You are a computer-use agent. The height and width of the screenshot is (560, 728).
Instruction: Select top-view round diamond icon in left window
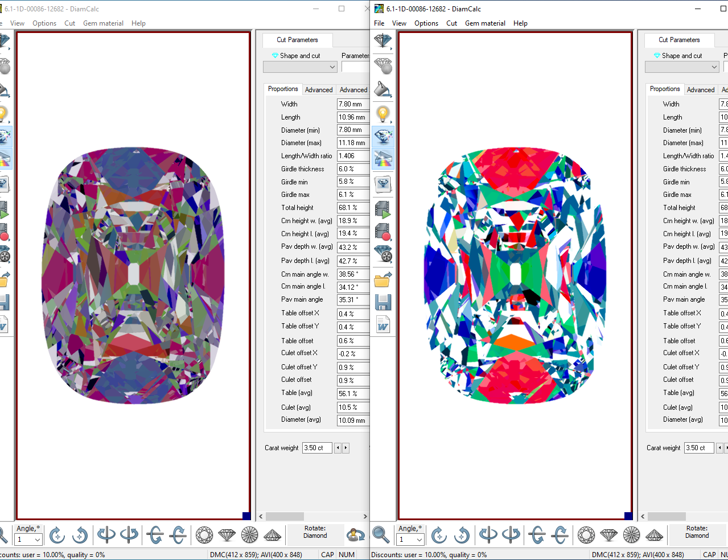[x=204, y=535]
